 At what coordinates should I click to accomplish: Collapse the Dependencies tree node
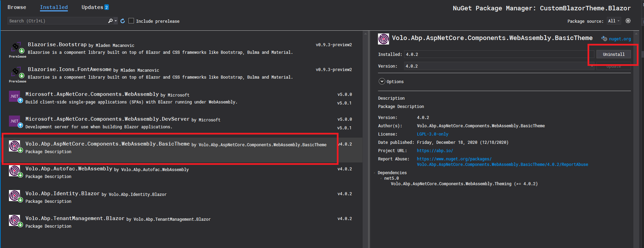(375, 173)
